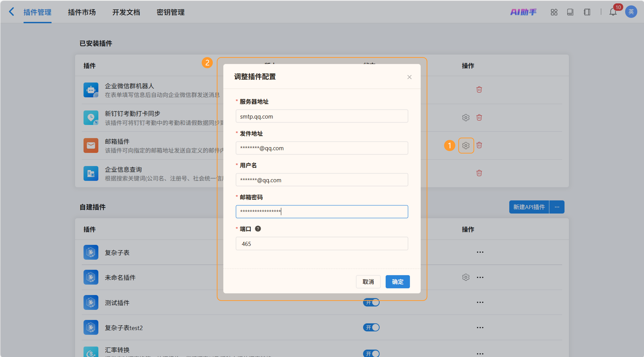Open the apps grid icon
This screenshot has width=644, height=357.
[x=554, y=12]
